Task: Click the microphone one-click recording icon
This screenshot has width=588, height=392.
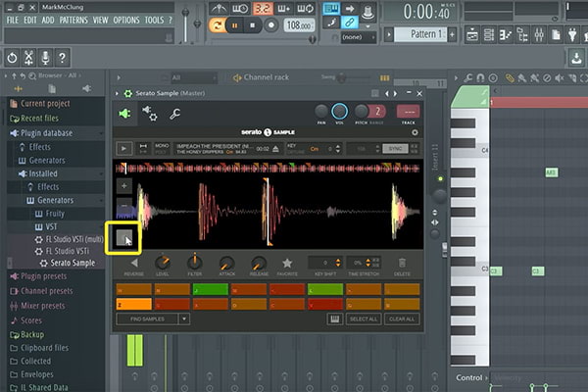Action: pos(45,58)
